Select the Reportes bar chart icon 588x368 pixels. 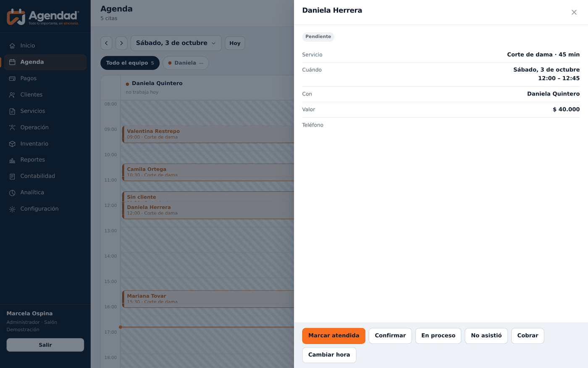[x=12, y=160]
